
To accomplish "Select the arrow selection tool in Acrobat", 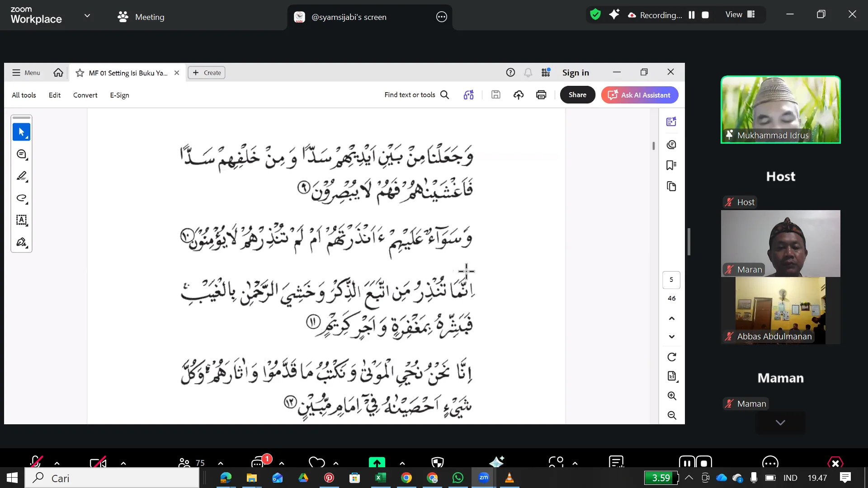I will tap(21, 132).
